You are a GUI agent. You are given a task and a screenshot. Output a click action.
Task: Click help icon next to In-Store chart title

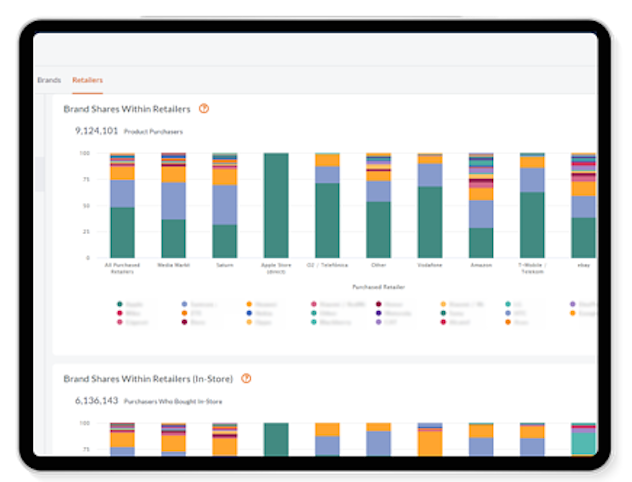[x=246, y=378]
